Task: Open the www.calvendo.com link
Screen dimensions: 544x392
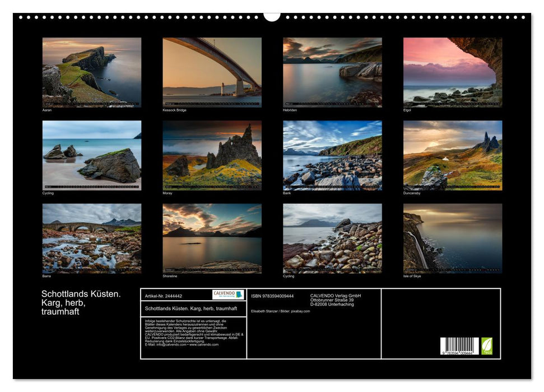Action: 204,344
